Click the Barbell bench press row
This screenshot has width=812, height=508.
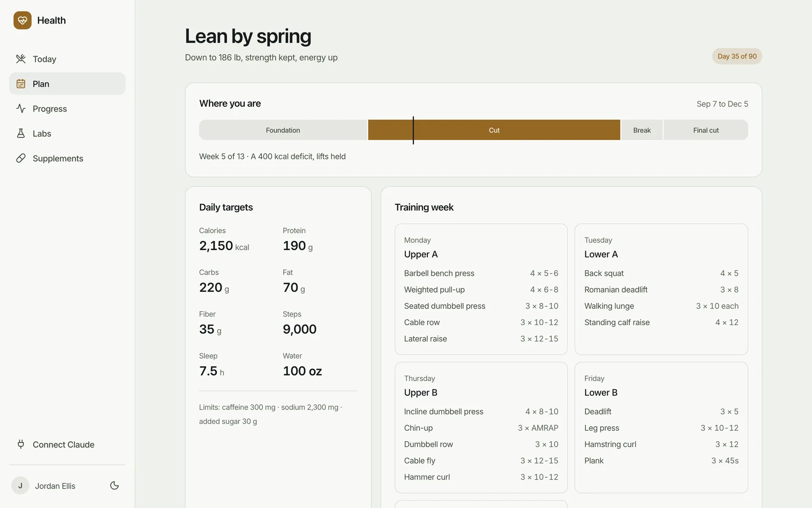(x=481, y=273)
